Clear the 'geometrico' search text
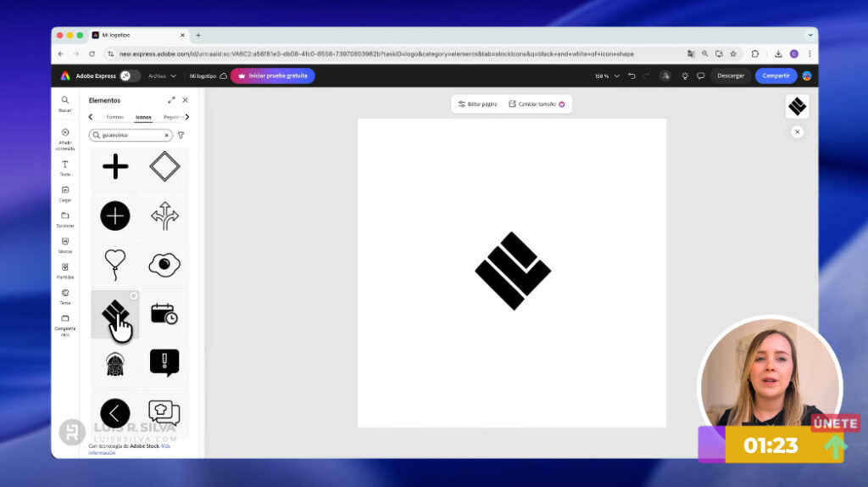Screen dimensions: 868x487 [x=166, y=135]
